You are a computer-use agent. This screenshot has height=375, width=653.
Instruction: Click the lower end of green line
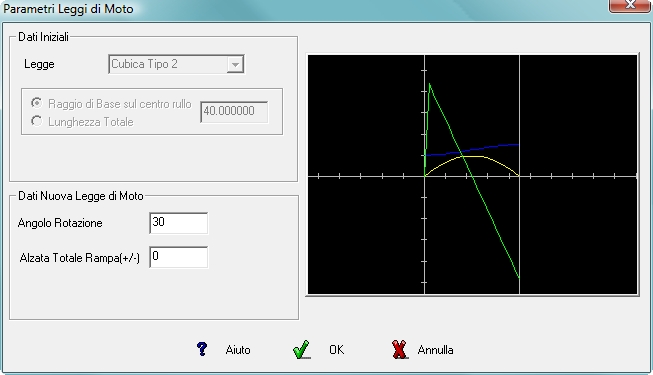[x=518, y=277]
